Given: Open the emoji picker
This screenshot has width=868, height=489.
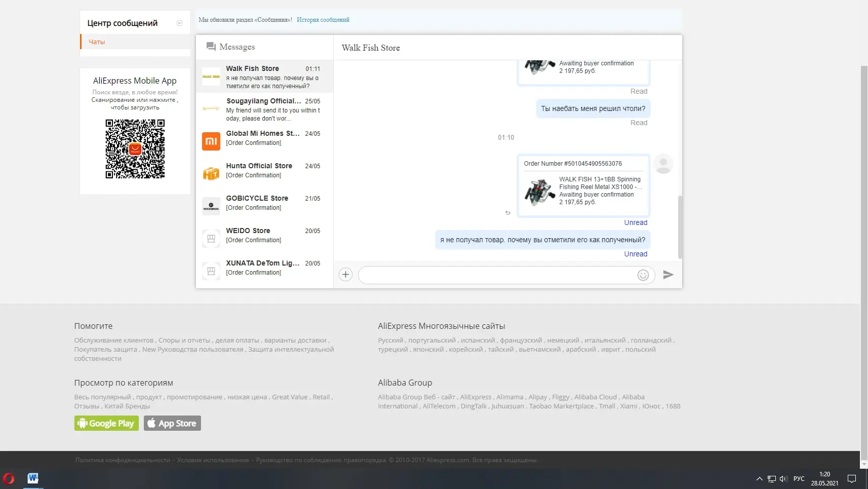Looking at the screenshot, I should (x=643, y=275).
